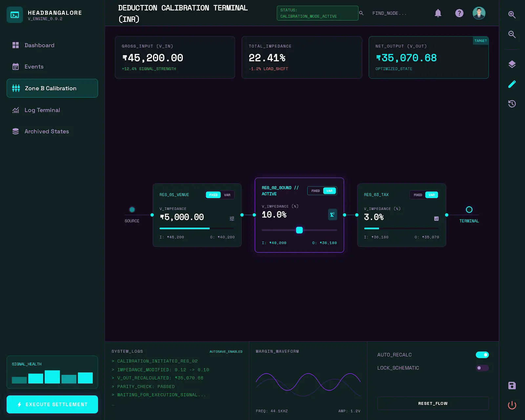Open Log Terminal in the sidebar
525x420 pixels.
point(42,110)
